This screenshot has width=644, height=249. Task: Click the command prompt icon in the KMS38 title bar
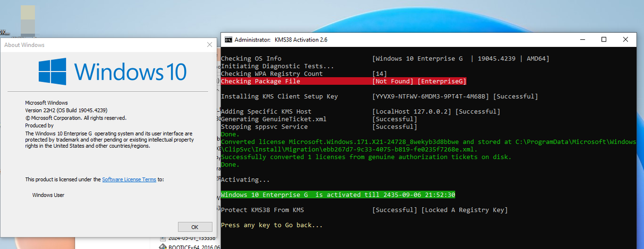click(x=228, y=39)
